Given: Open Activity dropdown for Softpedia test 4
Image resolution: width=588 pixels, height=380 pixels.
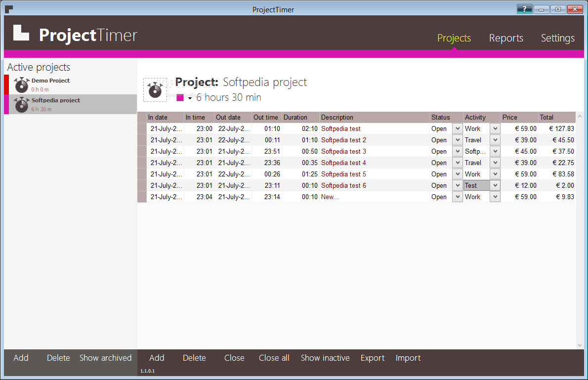Looking at the screenshot, I should 495,163.
